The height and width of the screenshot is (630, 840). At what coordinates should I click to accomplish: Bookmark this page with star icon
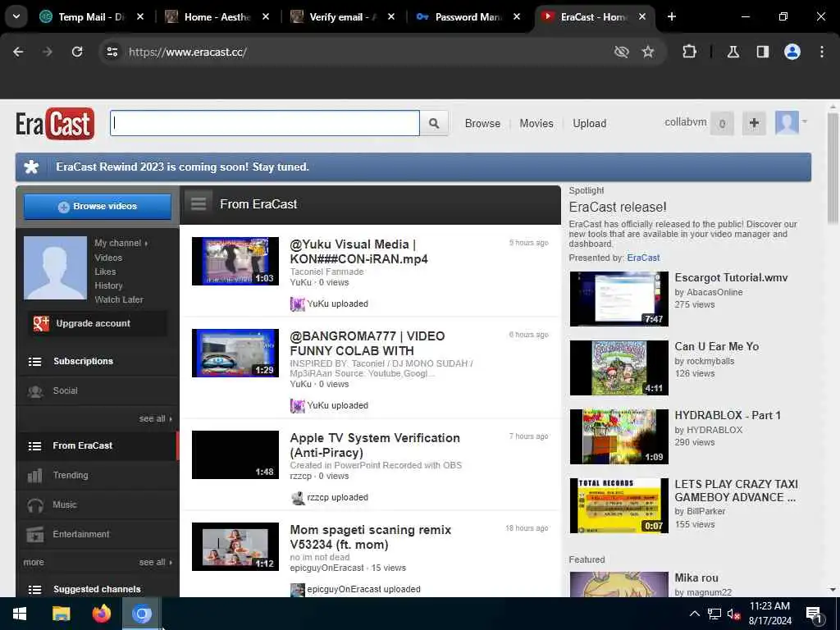pos(648,52)
